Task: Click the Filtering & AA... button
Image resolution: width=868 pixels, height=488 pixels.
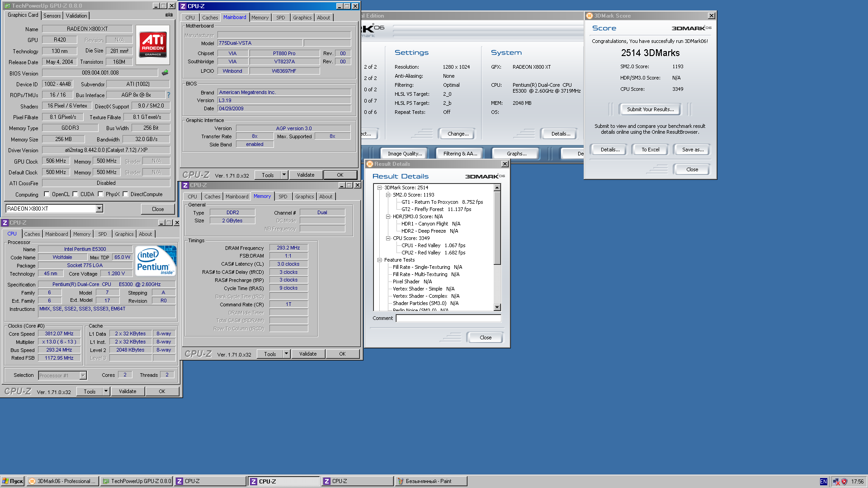Action: (460, 154)
